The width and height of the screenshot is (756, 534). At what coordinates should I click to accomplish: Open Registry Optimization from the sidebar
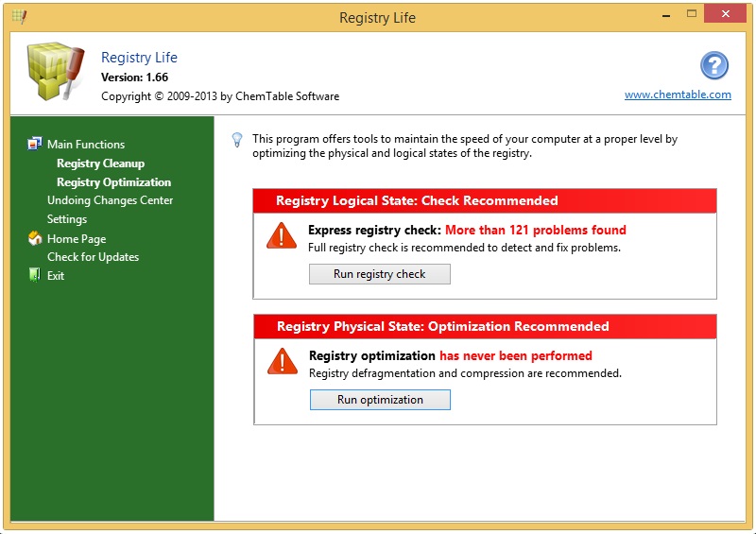[x=113, y=182]
